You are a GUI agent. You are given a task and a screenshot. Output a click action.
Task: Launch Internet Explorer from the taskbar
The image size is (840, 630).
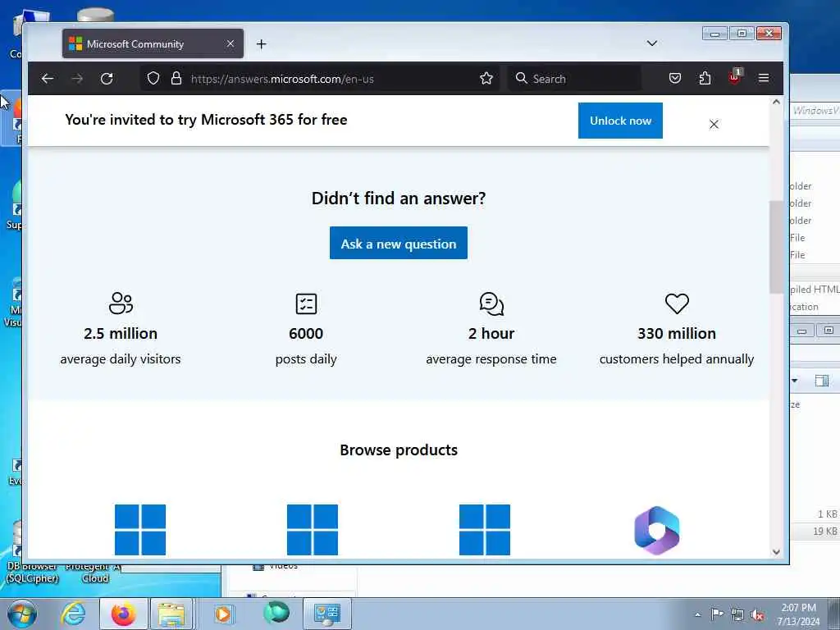click(73, 614)
